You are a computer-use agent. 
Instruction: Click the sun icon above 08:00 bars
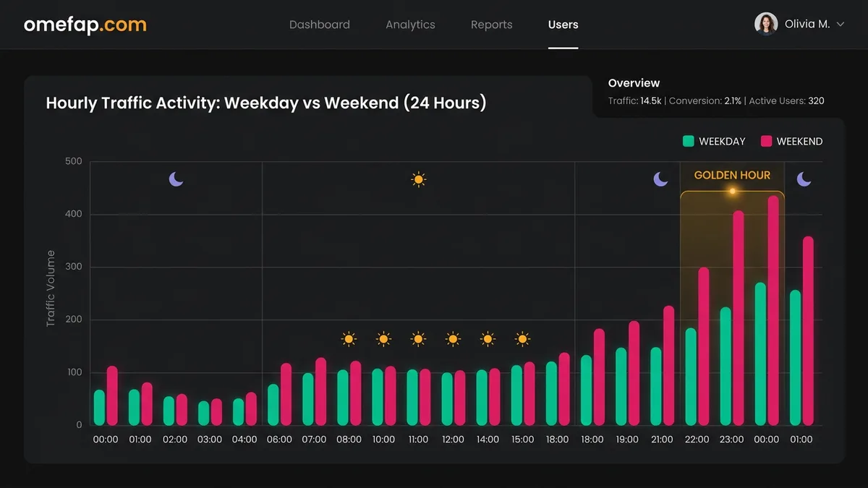pos(349,338)
